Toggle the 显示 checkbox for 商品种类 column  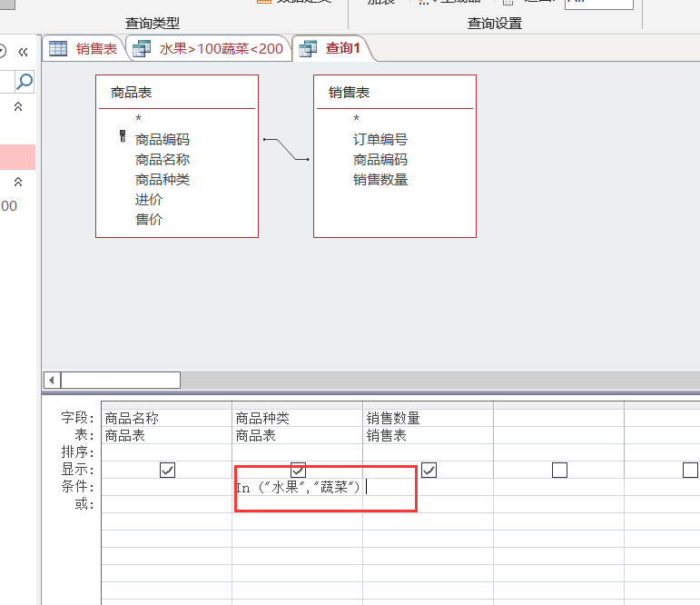tap(298, 470)
